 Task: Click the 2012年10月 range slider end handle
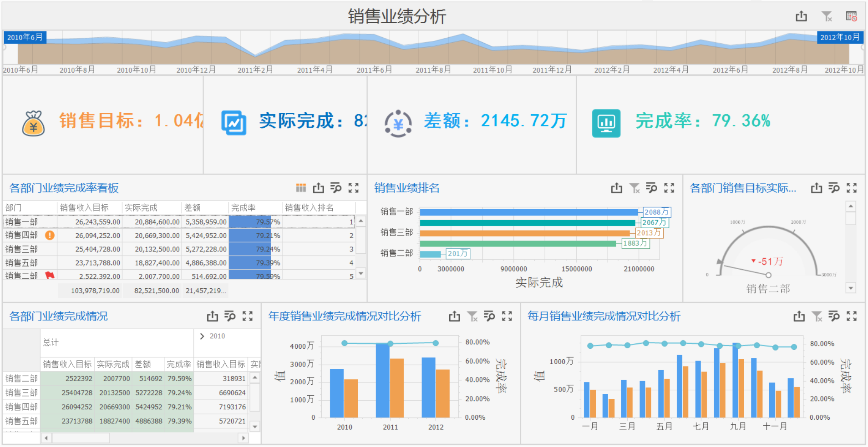point(840,37)
